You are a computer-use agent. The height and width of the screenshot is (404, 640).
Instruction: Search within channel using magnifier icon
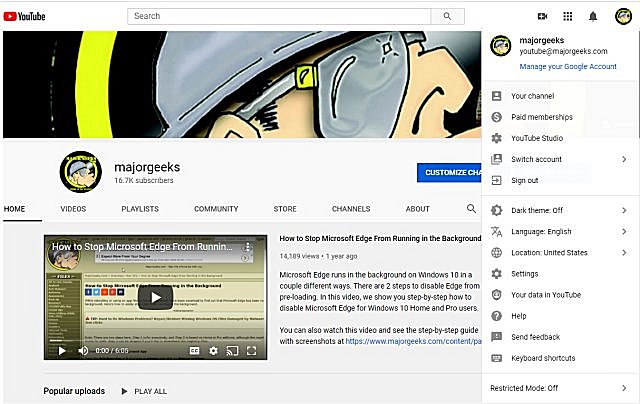pyautogui.click(x=471, y=209)
